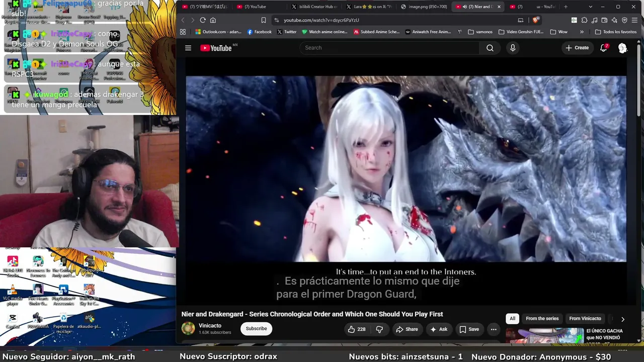Open PlayStation Accessories desktop shortcut
644x362 pixels.
(x=63, y=295)
